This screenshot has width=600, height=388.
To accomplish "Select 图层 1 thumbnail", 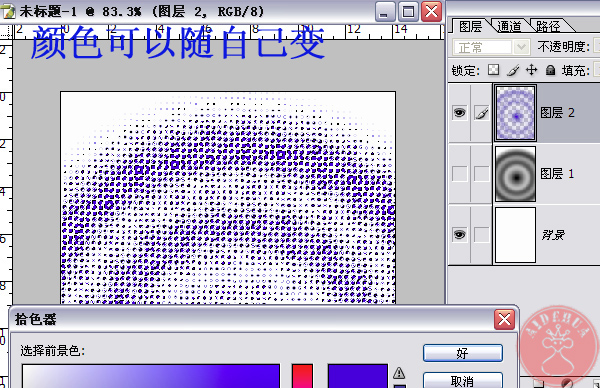I will [515, 174].
